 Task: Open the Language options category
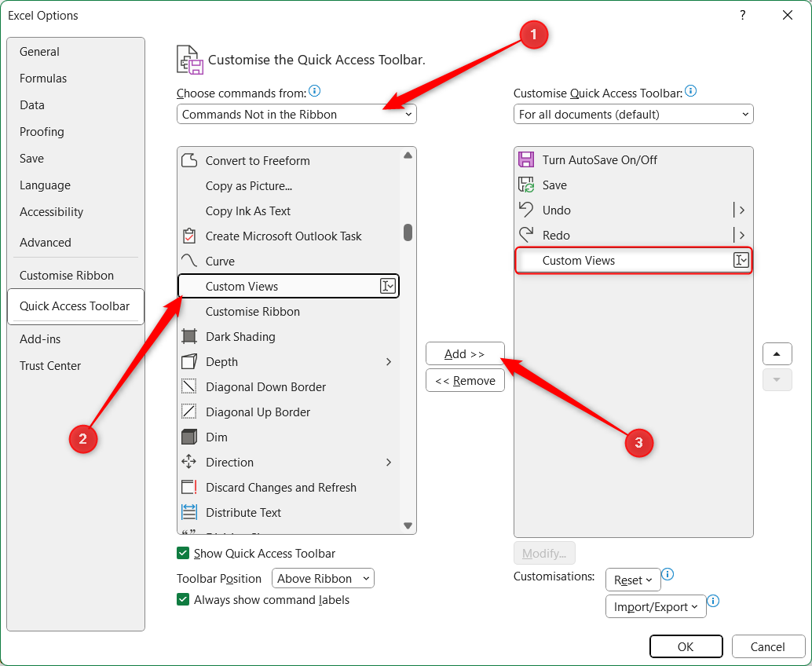tap(75, 185)
